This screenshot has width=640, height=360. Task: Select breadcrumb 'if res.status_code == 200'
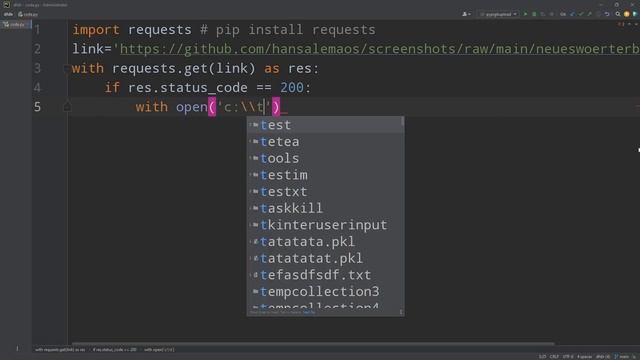coord(115,350)
